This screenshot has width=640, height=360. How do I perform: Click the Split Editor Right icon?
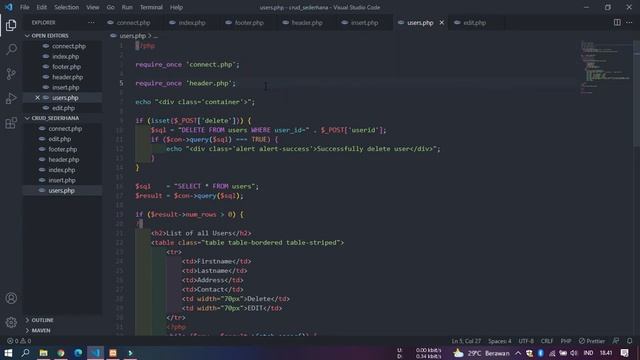coord(617,22)
